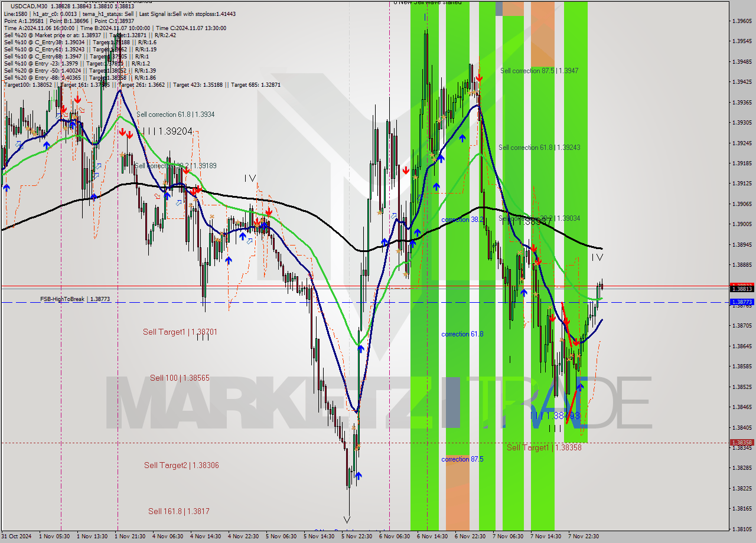Click the blue 'correction 61.8' label
The width and height of the screenshot is (756, 543).
462,334
